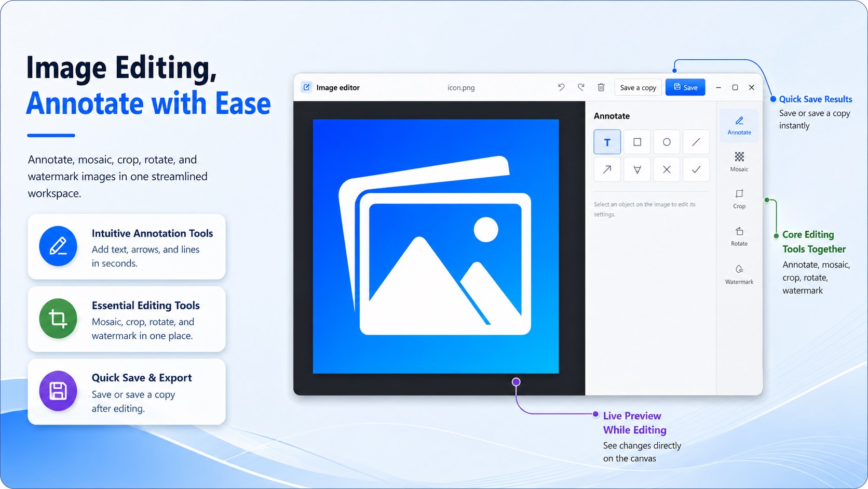868x489 pixels.
Task: Select the Arrow annotation tool
Action: (x=607, y=169)
